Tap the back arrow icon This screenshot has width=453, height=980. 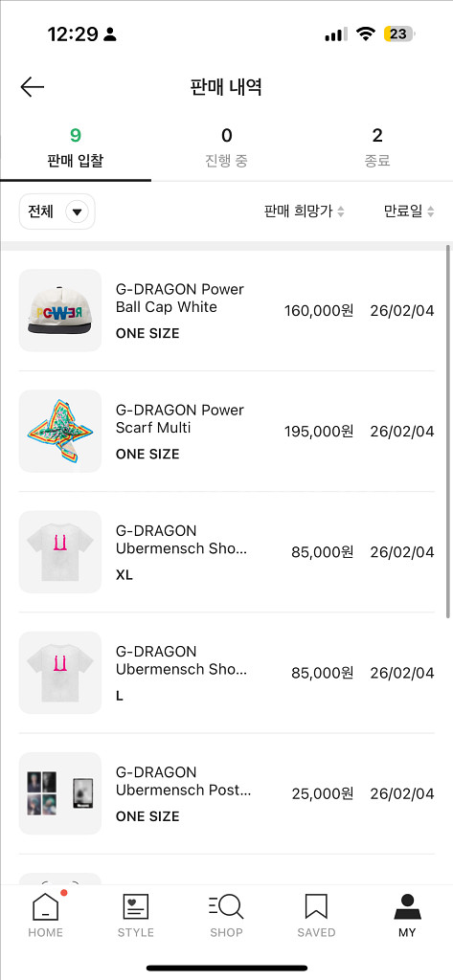[x=32, y=87]
